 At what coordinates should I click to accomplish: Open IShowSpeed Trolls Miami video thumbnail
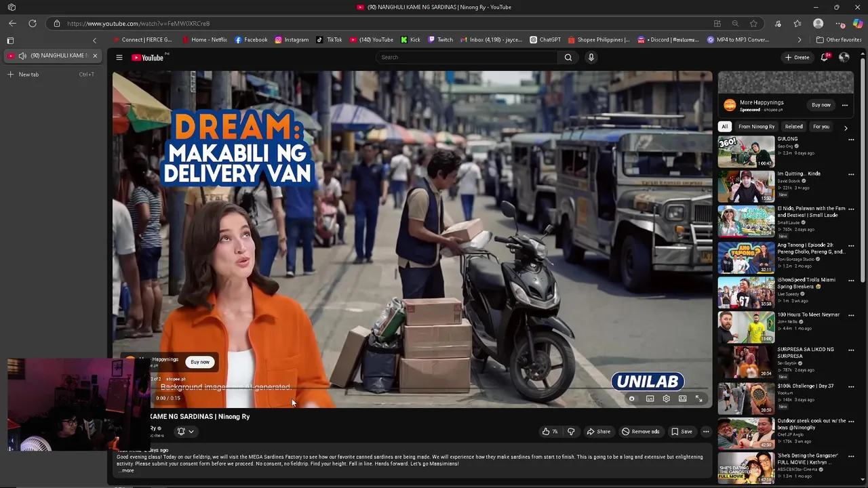(x=746, y=293)
